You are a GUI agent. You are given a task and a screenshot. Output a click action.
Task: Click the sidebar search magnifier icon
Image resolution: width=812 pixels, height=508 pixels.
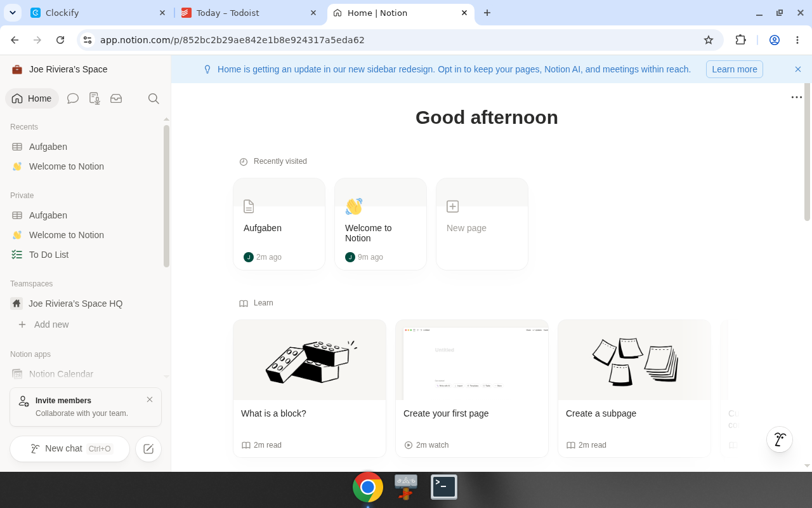[x=154, y=98]
